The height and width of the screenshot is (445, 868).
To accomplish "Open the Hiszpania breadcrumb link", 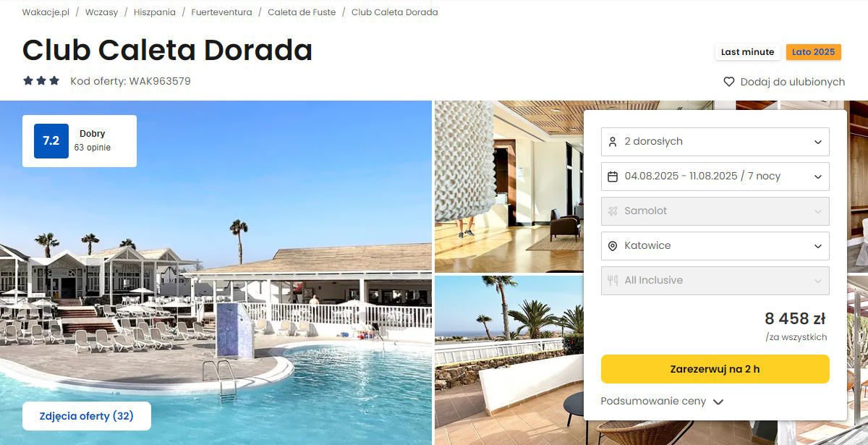I will [155, 12].
